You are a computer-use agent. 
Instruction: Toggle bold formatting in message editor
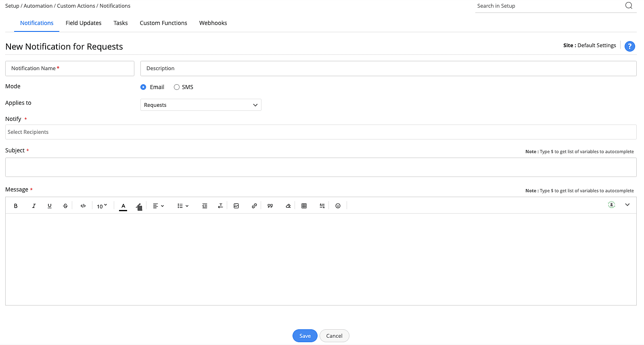[16, 206]
